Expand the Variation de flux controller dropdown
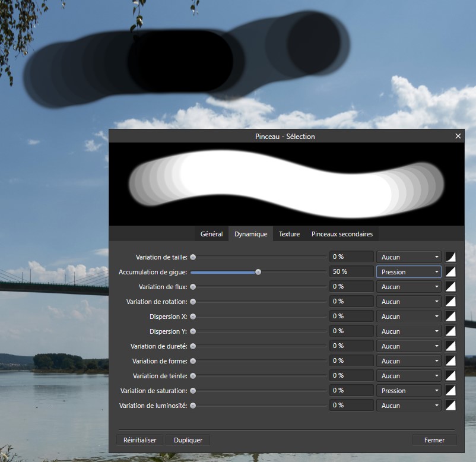Screen dimensions: 476x462 click(x=409, y=287)
